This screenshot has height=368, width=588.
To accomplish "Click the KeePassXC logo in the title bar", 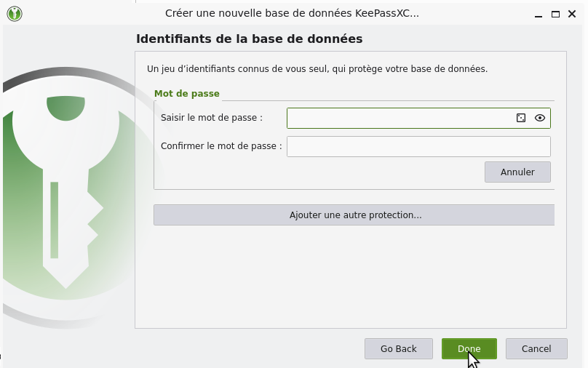I will tap(14, 13).
